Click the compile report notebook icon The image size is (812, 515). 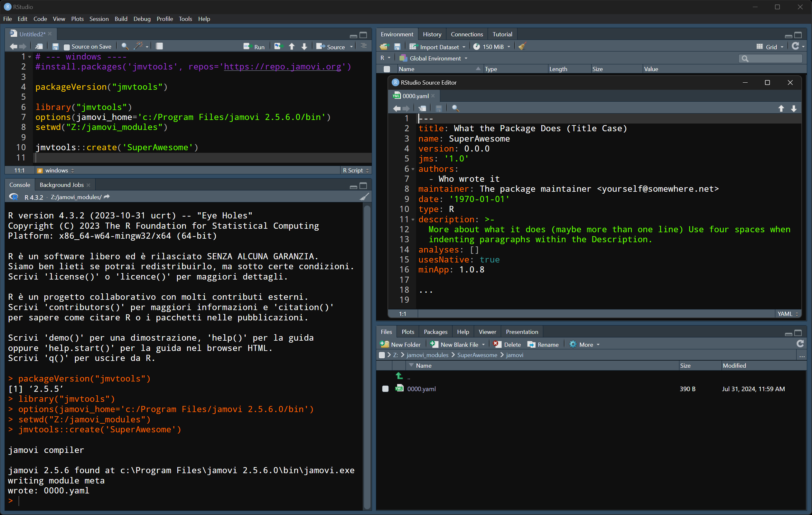(159, 46)
